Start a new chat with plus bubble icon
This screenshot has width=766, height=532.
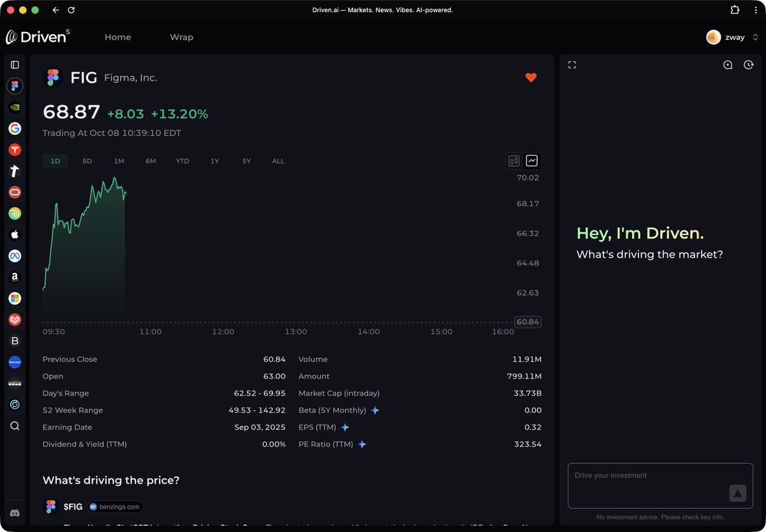[x=728, y=65]
